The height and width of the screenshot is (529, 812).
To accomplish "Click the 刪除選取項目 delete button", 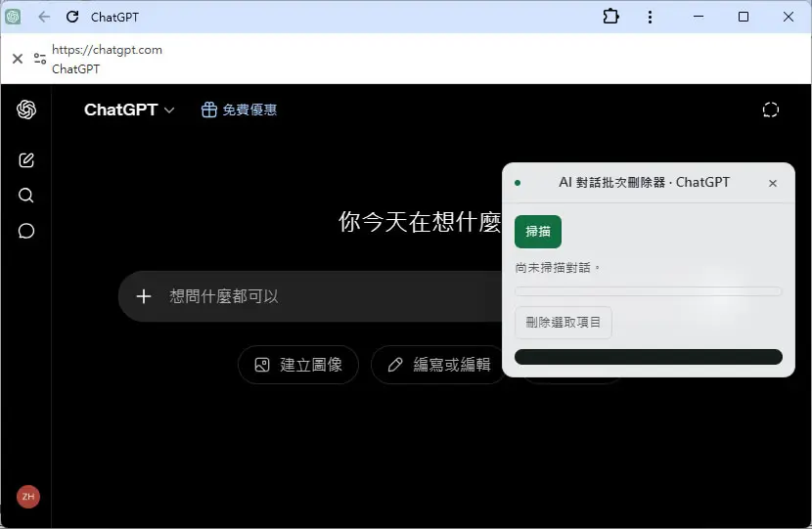I will pyautogui.click(x=563, y=323).
